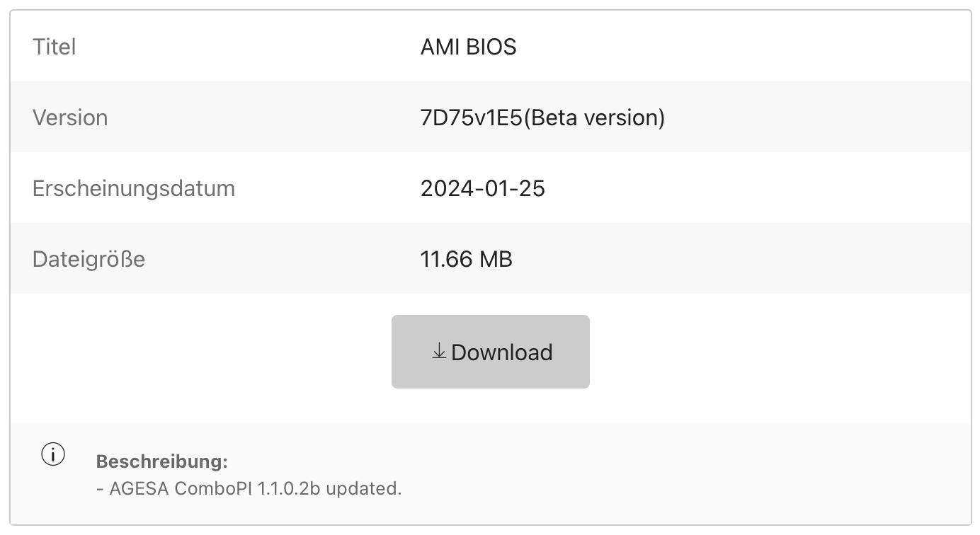Click the 11.66 MB file size
Screen dimensions: 980x535
(x=466, y=259)
